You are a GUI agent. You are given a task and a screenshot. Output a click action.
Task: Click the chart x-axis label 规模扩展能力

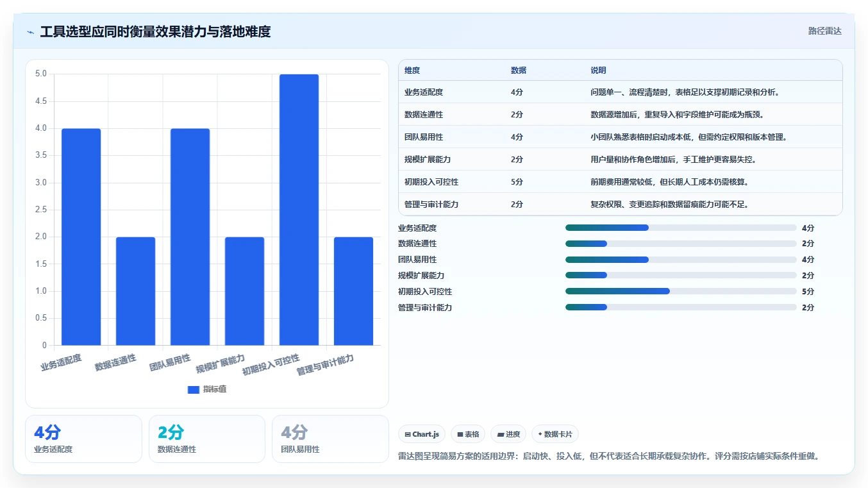click(x=221, y=364)
